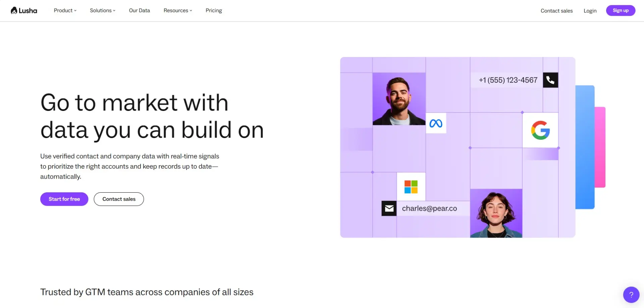Expand the Resources dropdown menu
Screen dimensions: 644x308
(x=178, y=10)
